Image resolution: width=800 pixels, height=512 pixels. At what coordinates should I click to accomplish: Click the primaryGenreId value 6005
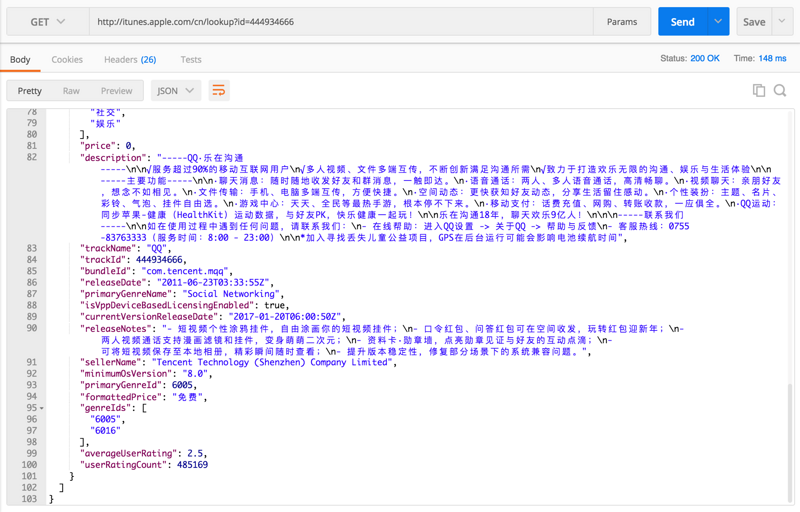(x=182, y=385)
